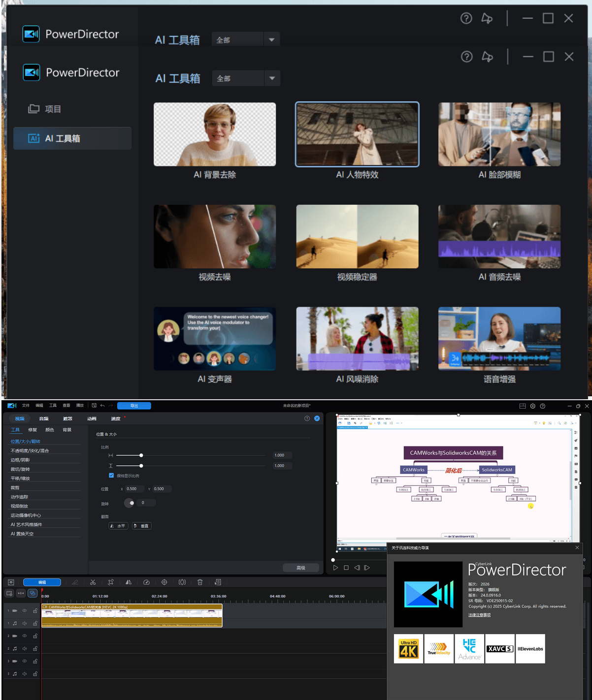The width and height of the screenshot is (592, 700).
Task: Open the speed gauge icon in timeline toolbar
Action: (x=146, y=582)
